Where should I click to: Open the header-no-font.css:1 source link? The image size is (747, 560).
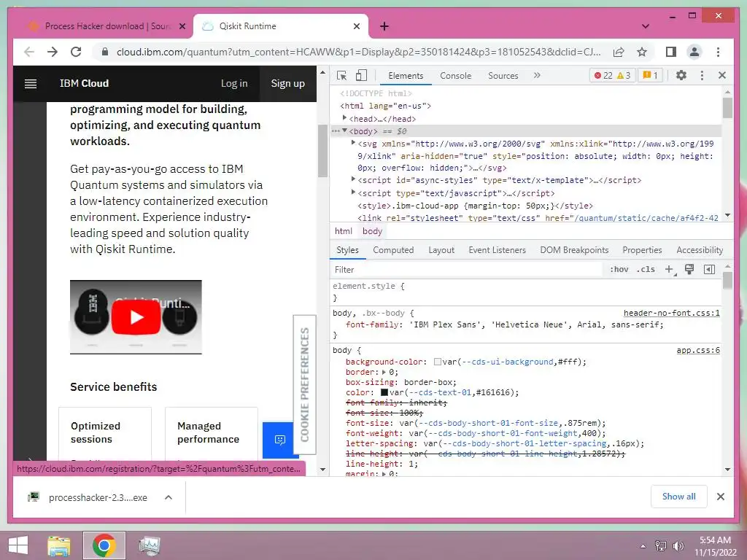[x=671, y=313]
